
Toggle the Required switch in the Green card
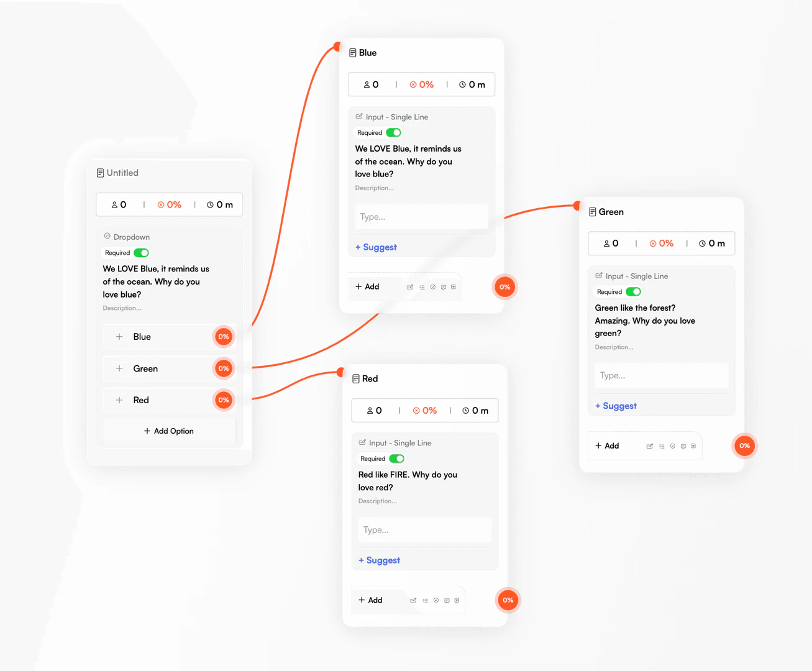click(x=634, y=291)
